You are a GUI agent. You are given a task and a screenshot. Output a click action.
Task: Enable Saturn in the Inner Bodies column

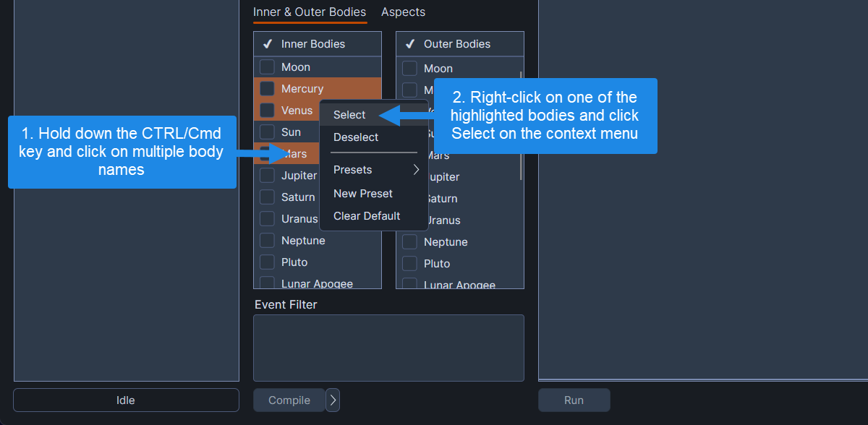pos(267,197)
